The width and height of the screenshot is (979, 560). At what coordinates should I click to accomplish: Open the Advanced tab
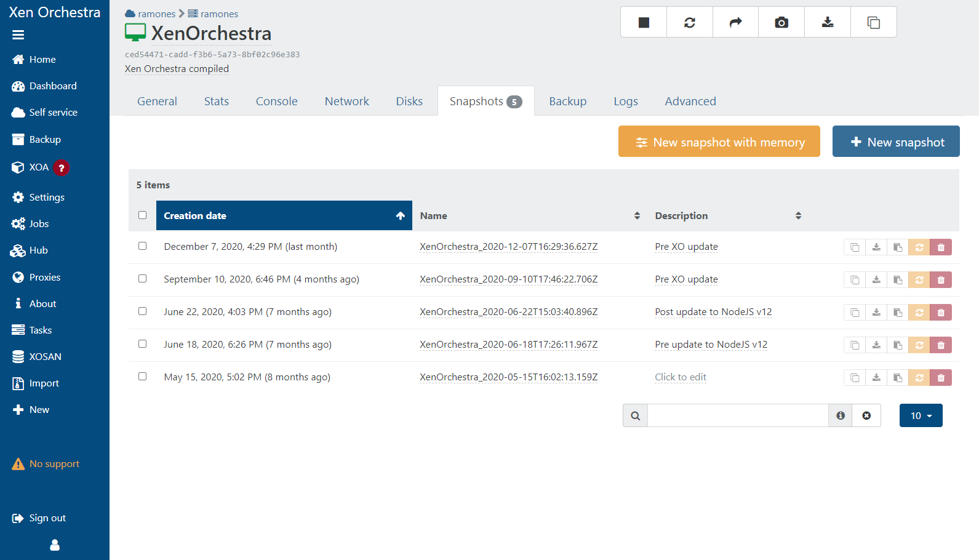pyautogui.click(x=690, y=101)
